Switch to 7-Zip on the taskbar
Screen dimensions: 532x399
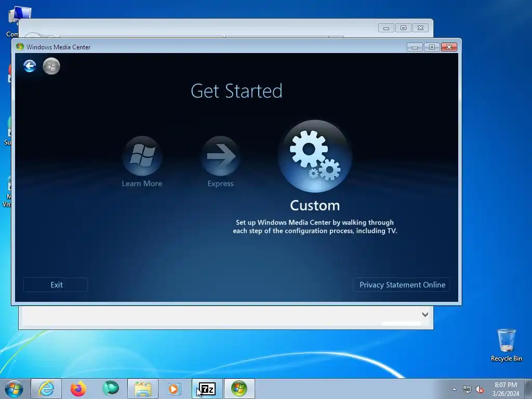click(207, 389)
